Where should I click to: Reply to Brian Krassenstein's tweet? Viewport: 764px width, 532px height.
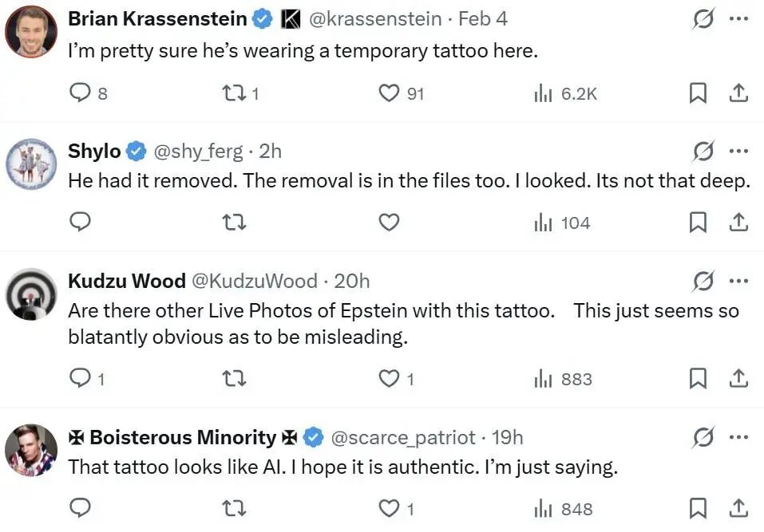[x=81, y=93]
